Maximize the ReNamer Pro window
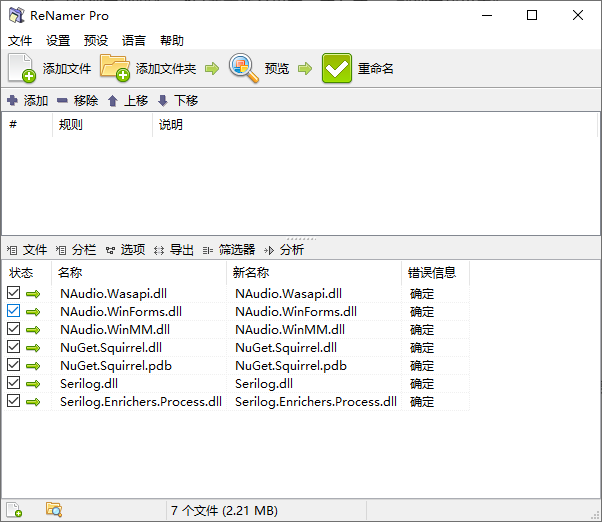 click(532, 15)
